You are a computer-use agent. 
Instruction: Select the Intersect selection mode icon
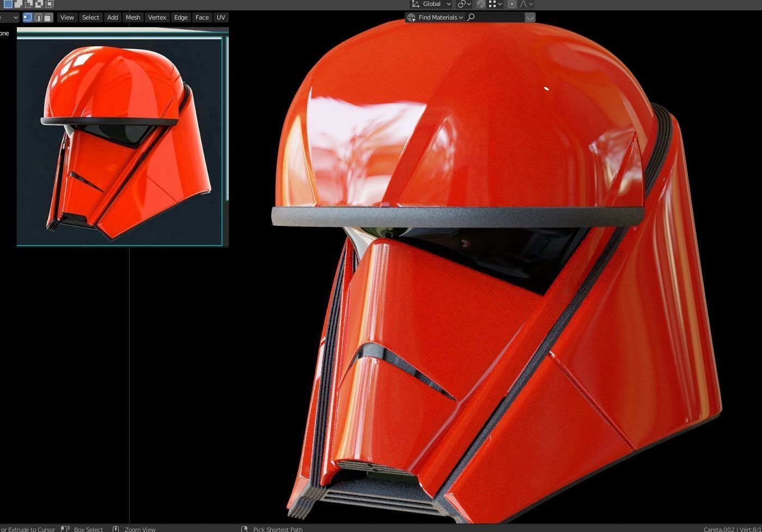(x=50, y=4)
